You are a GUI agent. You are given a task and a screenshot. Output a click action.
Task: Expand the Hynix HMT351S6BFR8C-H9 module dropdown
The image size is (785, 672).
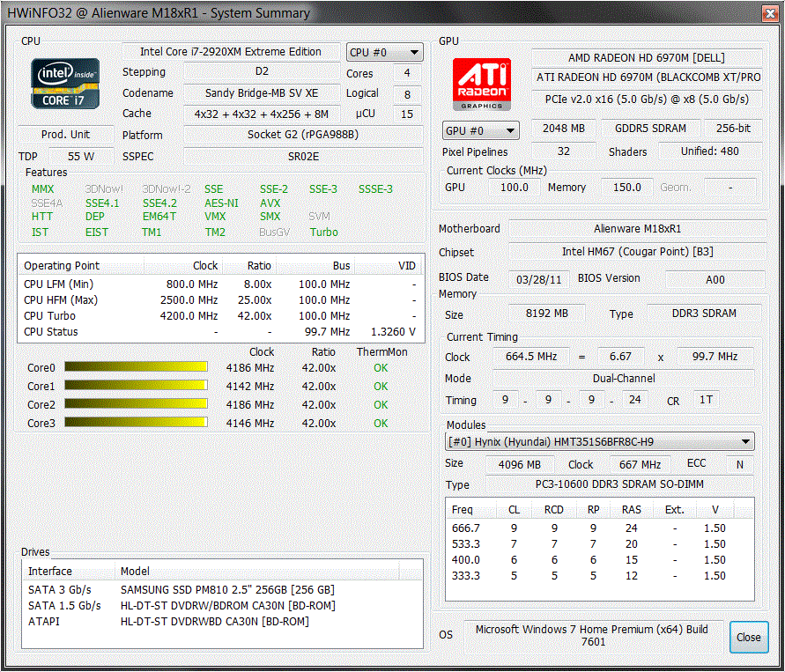[600, 442]
